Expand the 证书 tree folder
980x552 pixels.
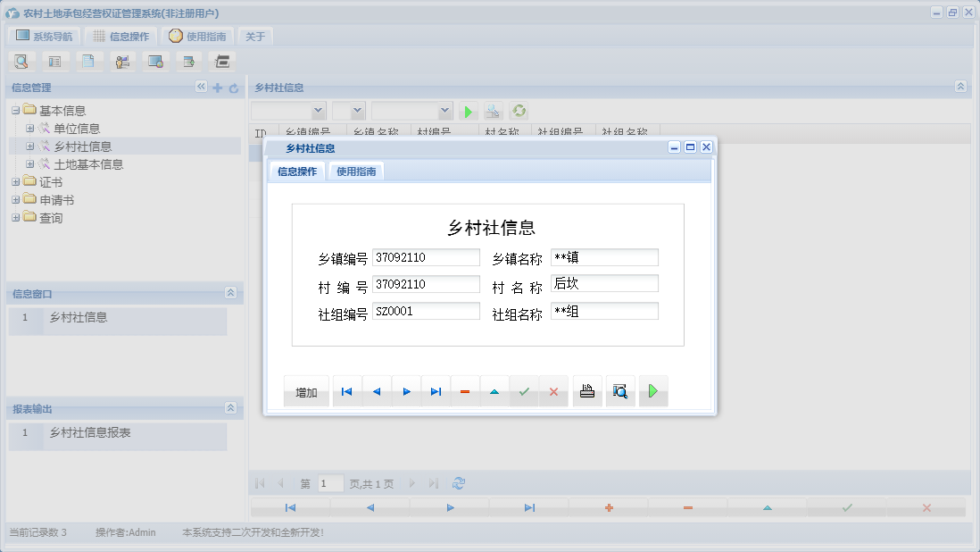16,182
